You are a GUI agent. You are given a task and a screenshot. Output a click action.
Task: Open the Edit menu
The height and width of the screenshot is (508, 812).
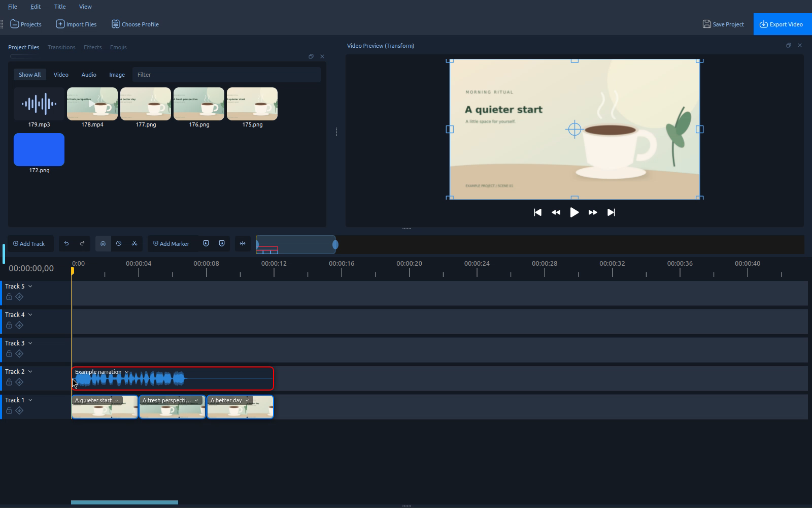pos(36,7)
